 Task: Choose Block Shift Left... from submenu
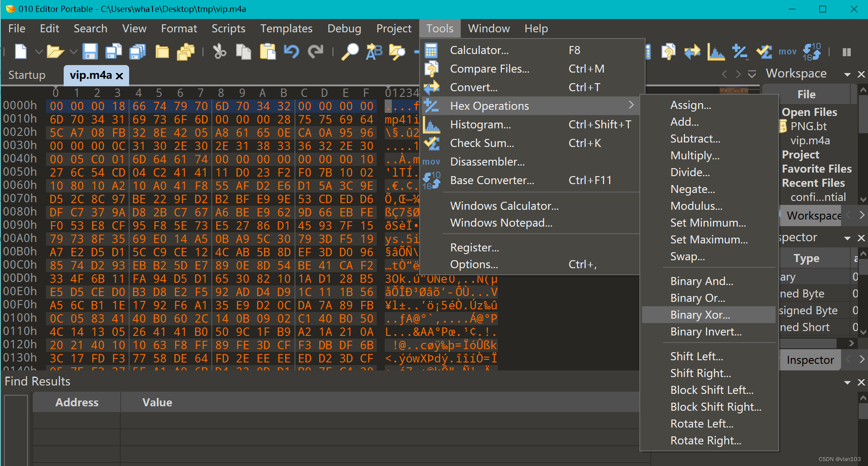(709, 390)
